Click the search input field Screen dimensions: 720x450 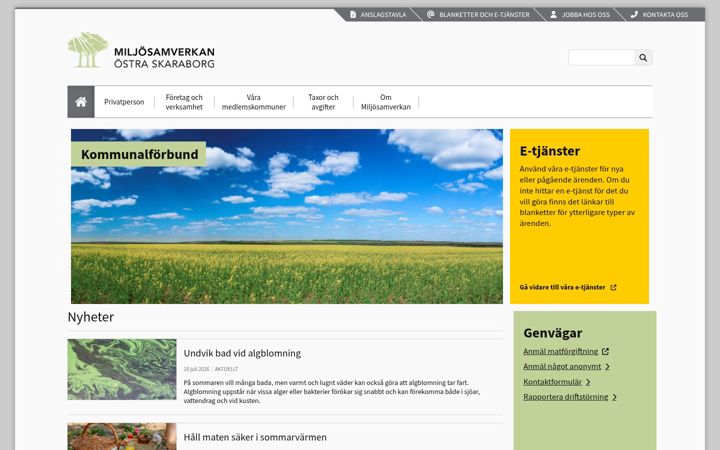pos(602,57)
